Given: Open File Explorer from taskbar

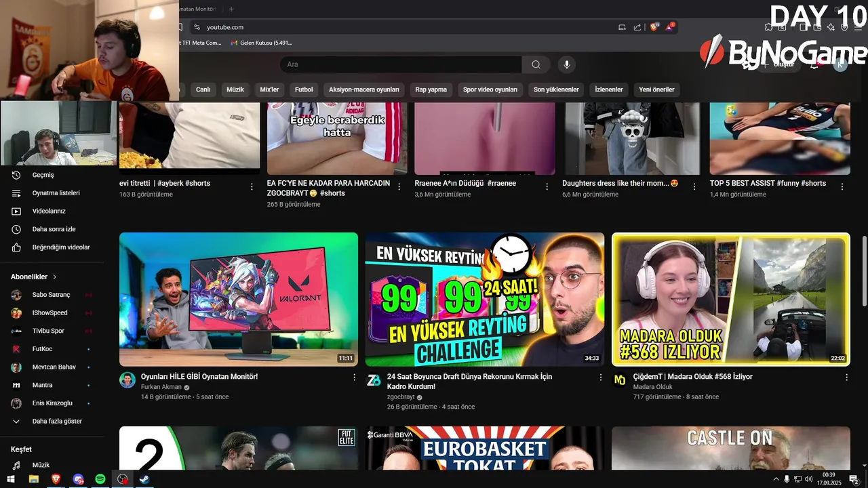Looking at the screenshot, I should [33, 479].
